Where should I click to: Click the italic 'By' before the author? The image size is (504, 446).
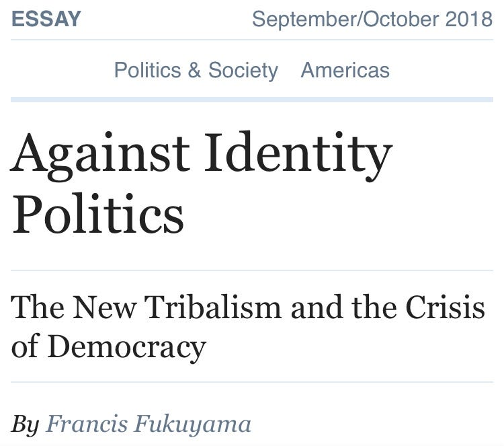point(26,425)
